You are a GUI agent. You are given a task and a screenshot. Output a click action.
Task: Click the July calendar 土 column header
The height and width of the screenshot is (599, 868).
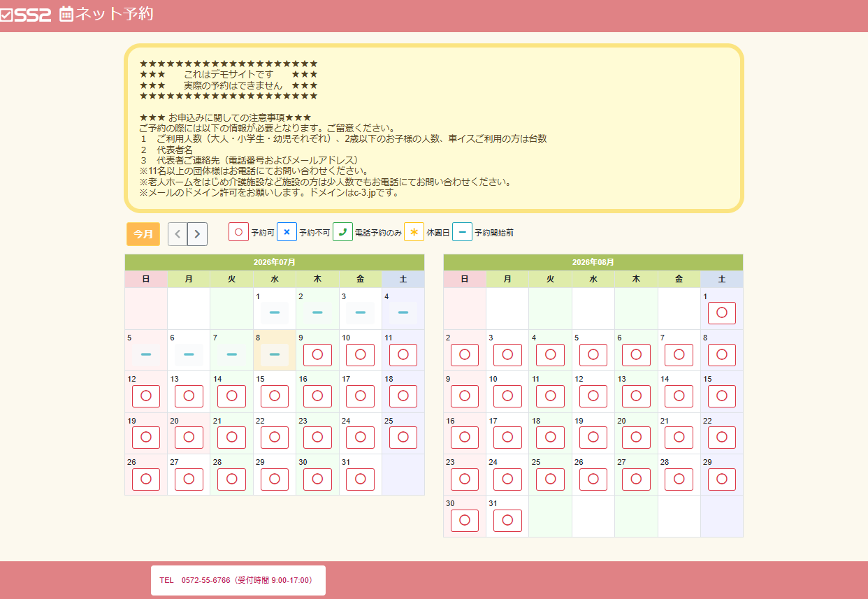(x=403, y=279)
